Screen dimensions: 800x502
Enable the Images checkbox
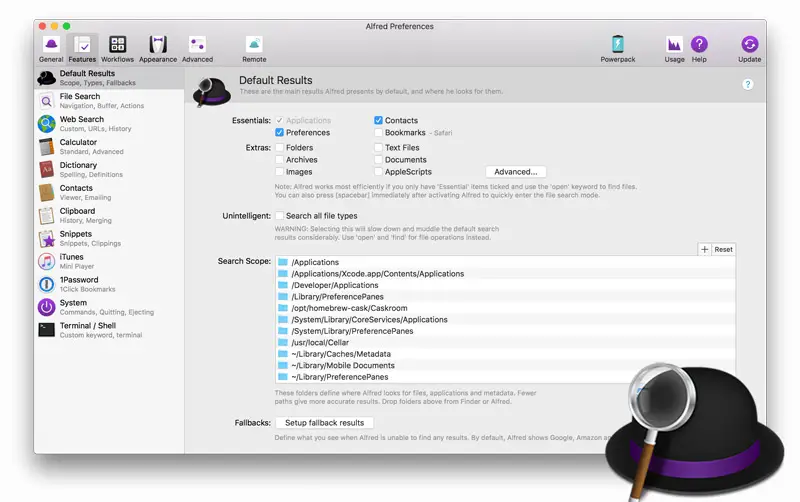tap(280, 172)
